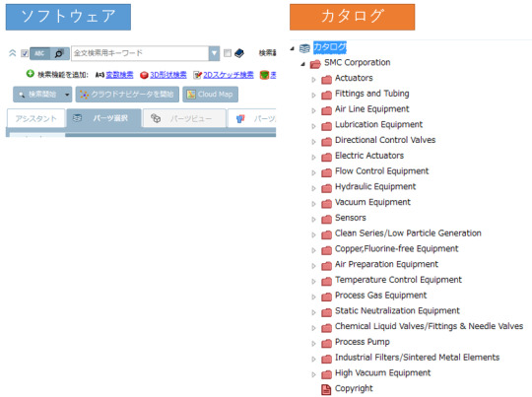Expand the Process Gas Equipment node

click(x=313, y=297)
